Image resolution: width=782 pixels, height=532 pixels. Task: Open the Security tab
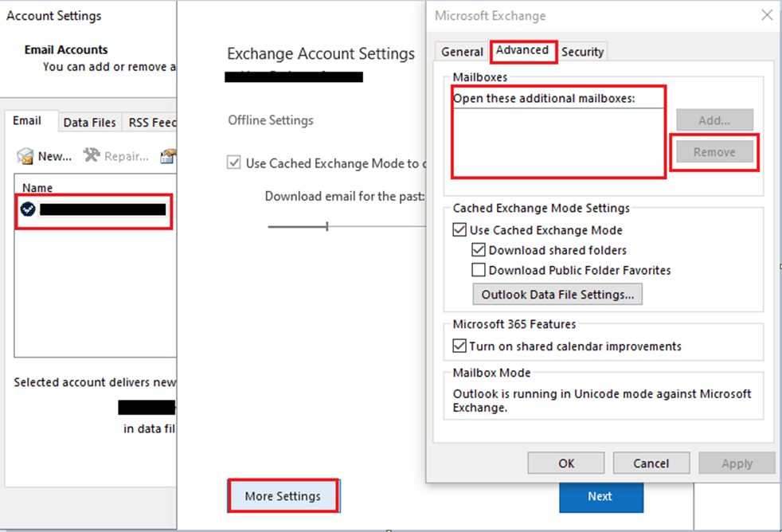582,52
